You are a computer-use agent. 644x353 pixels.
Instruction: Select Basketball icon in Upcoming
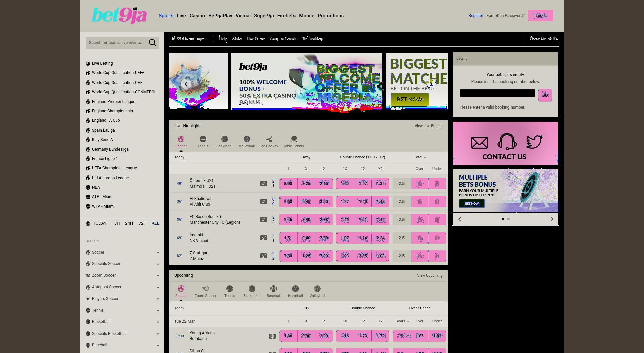[x=252, y=289]
